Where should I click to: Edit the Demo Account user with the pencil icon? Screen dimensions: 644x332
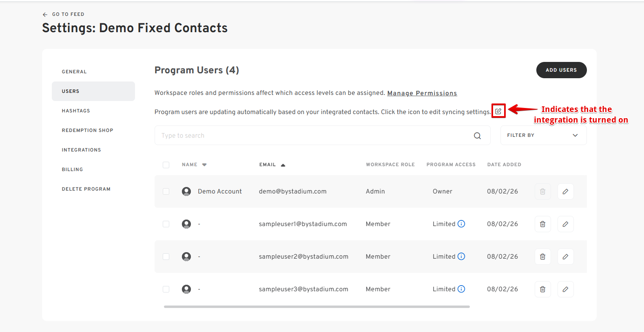[x=565, y=191]
